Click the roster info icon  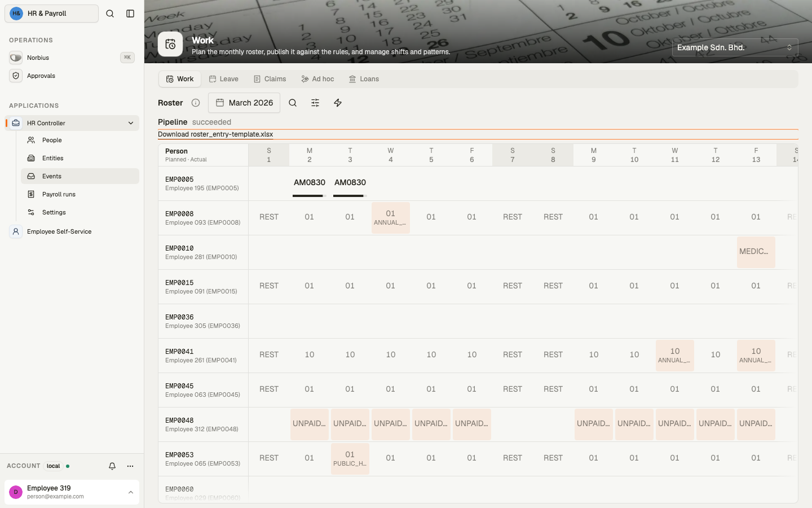[196, 103]
